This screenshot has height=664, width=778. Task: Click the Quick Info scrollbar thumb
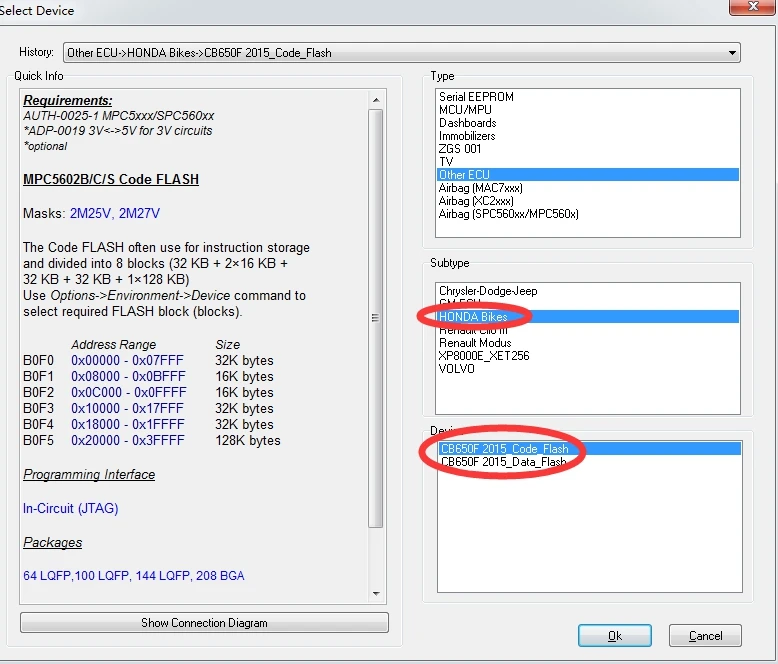coord(376,318)
